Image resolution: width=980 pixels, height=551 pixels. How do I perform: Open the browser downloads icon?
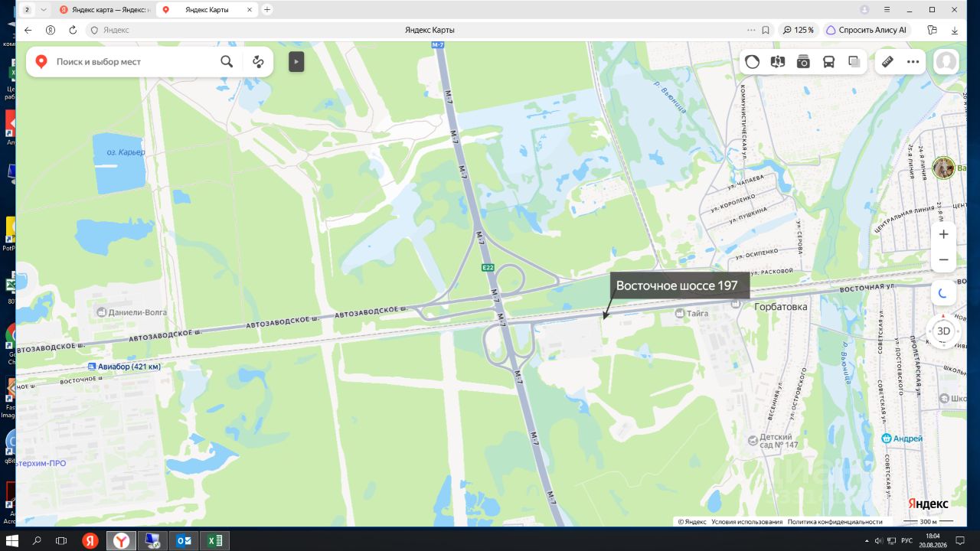coord(955,30)
